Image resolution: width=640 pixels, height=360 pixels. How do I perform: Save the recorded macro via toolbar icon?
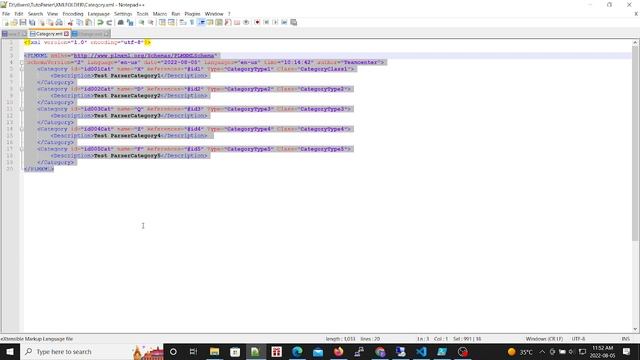tap(293, 22)
